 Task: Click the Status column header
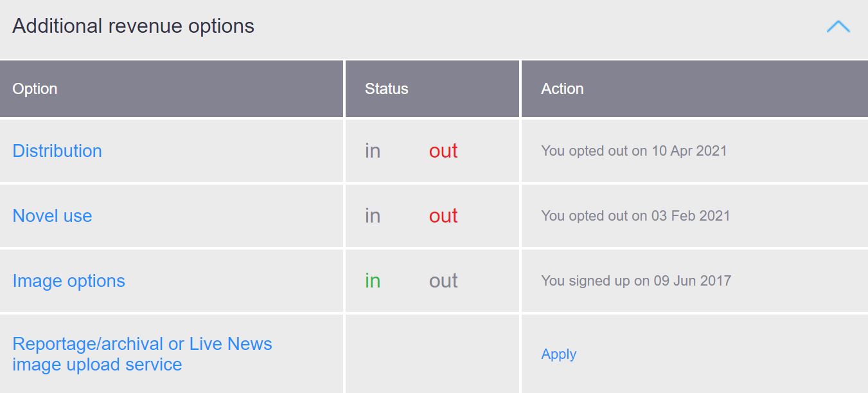click(x=386, y=89)
